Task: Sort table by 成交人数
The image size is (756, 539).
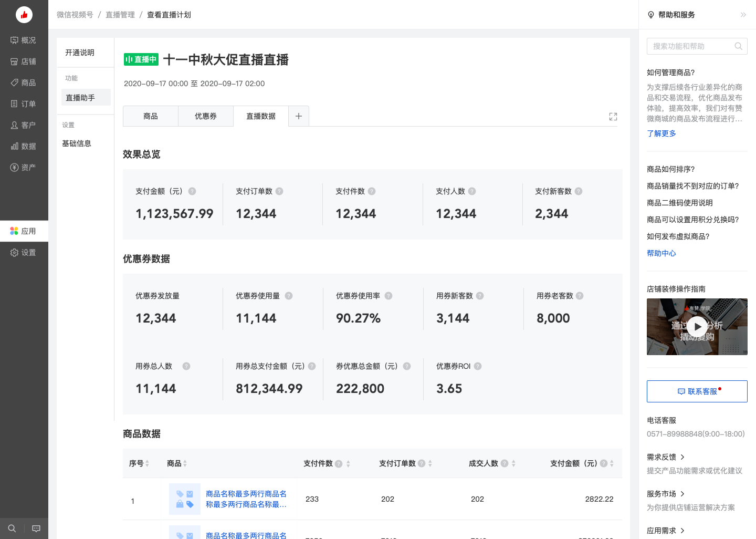Action: click(513, 463)
